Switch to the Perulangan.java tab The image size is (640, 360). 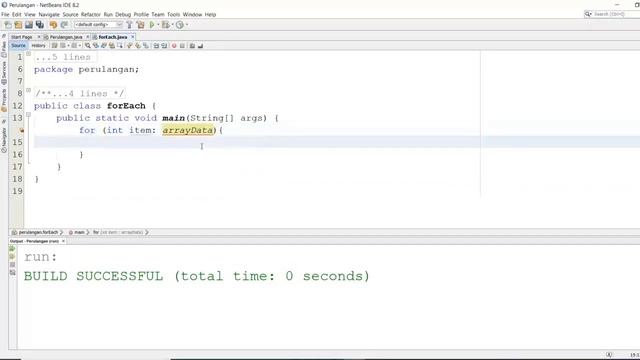click(66, 37)
